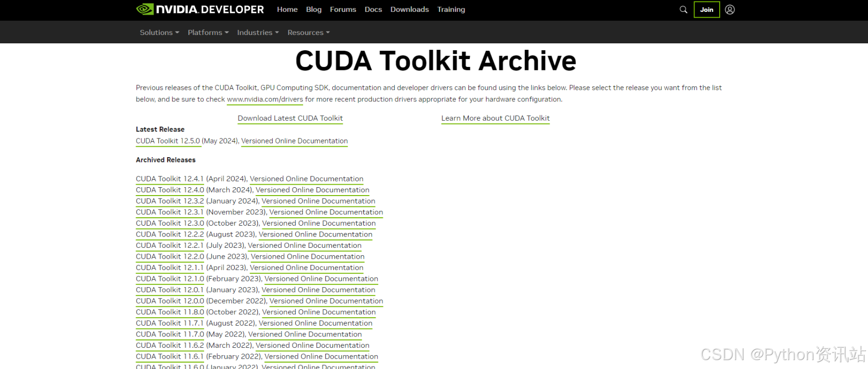Expand the Solutions dropdown
Image resolution: width=868 pixels, height=369 pixels.
tap(159, 33)
